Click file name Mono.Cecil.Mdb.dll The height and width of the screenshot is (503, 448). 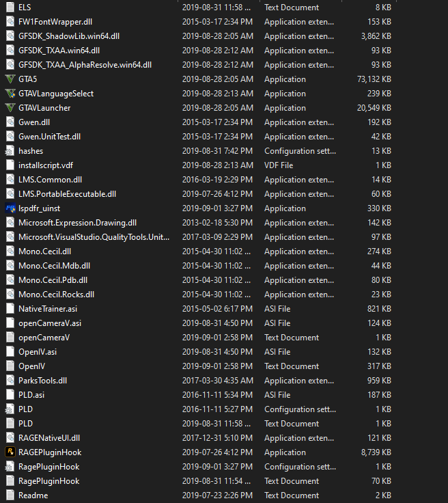54,266
